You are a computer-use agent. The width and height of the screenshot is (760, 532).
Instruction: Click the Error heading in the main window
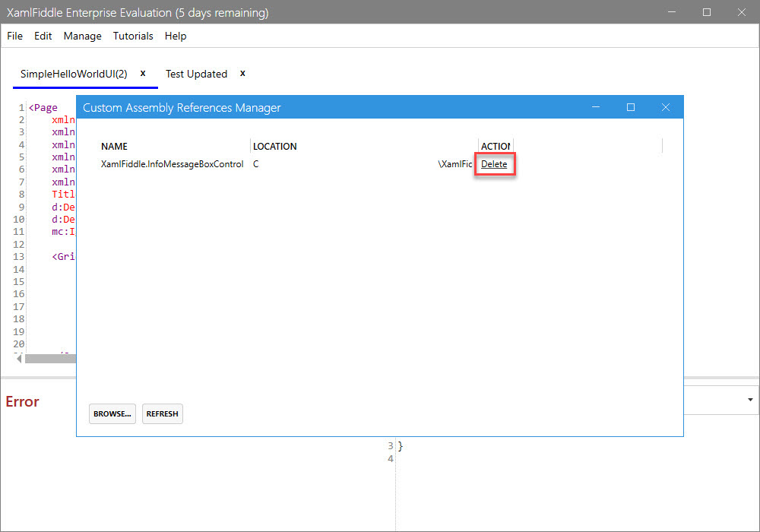pos(22,401)
